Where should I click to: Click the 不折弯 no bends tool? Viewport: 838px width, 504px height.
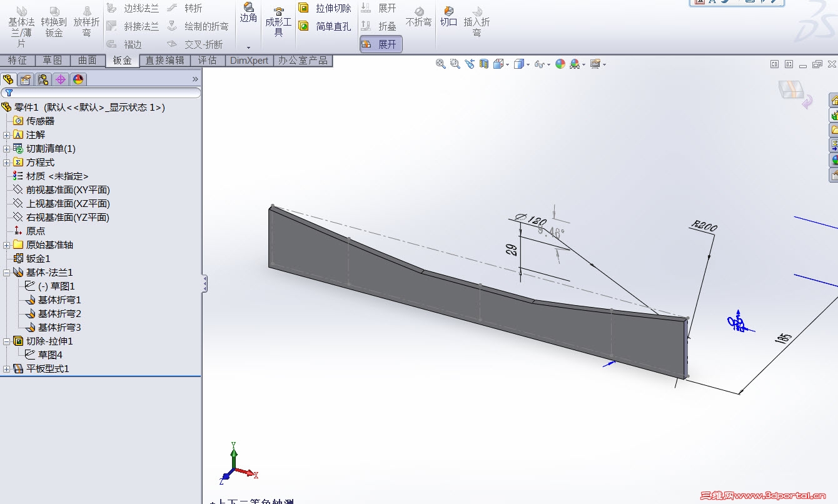[419, 17]
